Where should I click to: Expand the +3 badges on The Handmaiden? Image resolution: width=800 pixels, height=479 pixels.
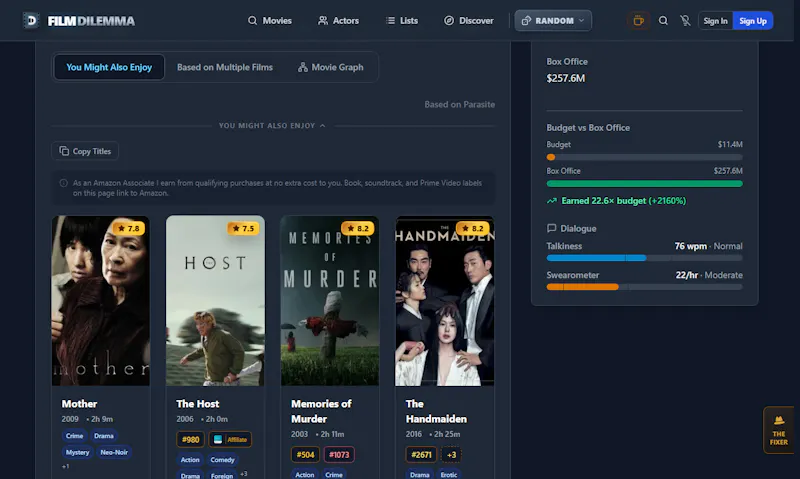451,455
